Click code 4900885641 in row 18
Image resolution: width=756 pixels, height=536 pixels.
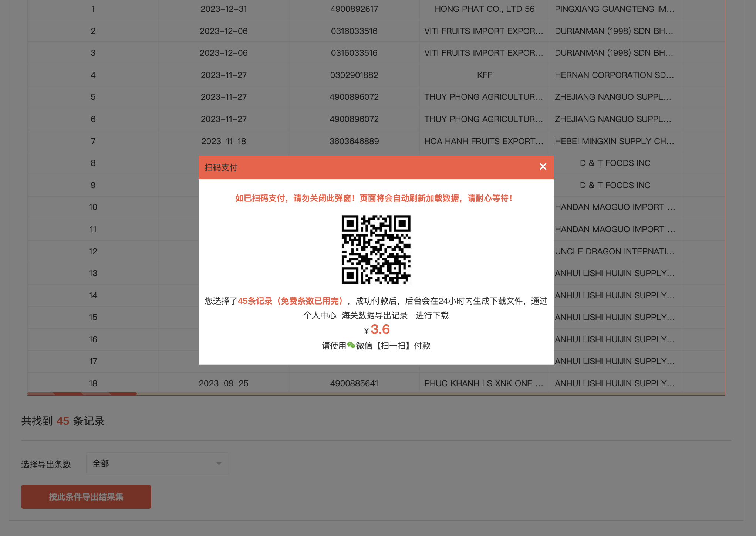pyautogui.click(x=354, y=383)
